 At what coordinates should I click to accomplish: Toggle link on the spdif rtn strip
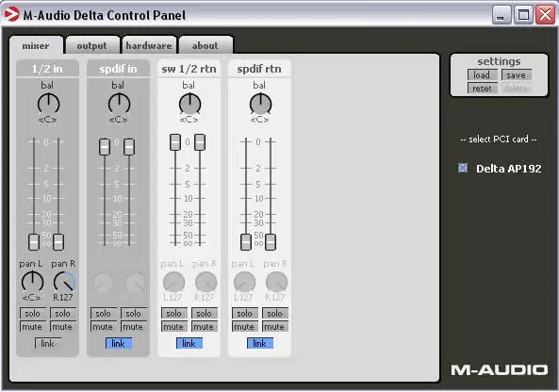tap(260, 343)
